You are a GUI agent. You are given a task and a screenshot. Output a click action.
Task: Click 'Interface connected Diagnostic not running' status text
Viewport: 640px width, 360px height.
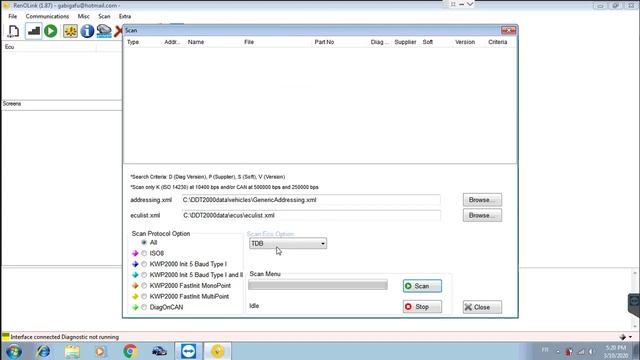pyautogui.click(x=64, y=337)
